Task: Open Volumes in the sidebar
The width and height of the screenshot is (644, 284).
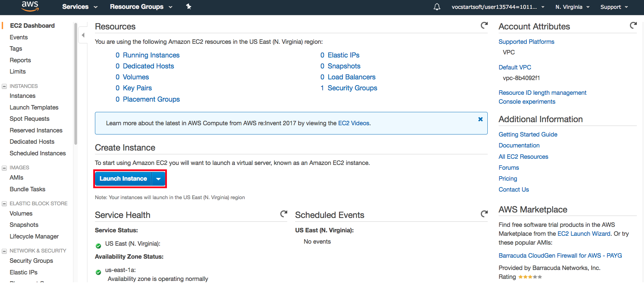Action: (x=21, y=214)
